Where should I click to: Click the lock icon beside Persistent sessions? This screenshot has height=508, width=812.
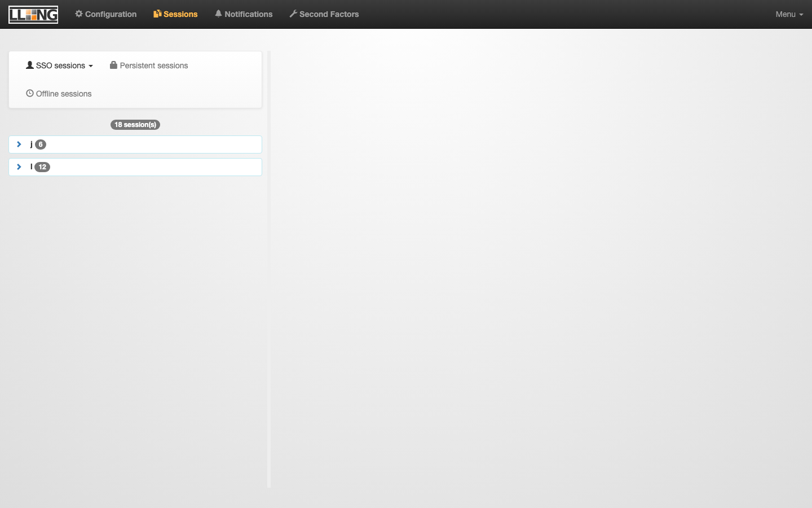[113, 65]
